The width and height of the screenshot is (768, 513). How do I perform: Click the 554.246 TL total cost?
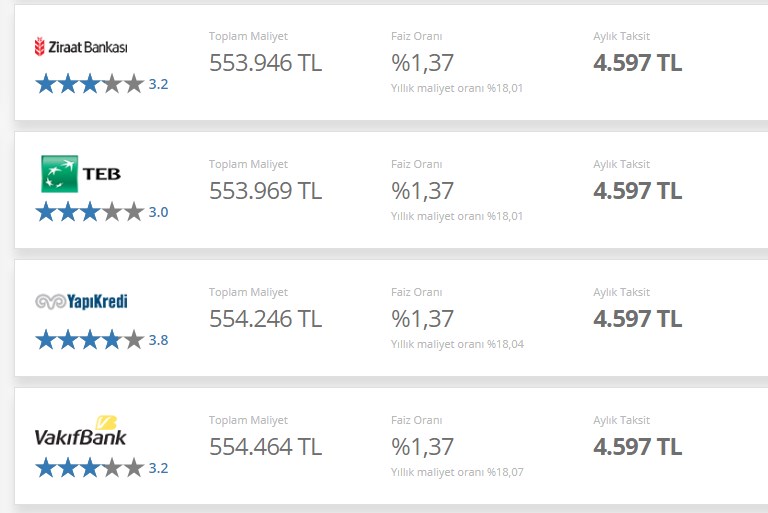[265, 318]
